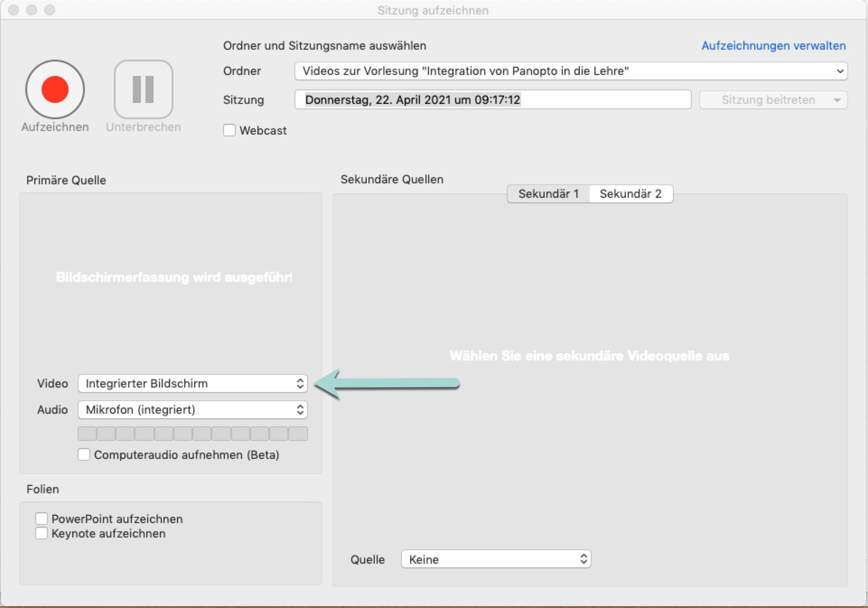Click the maximize window dot
The height and width of the screenshot is (608, 868).
[50, 10]
